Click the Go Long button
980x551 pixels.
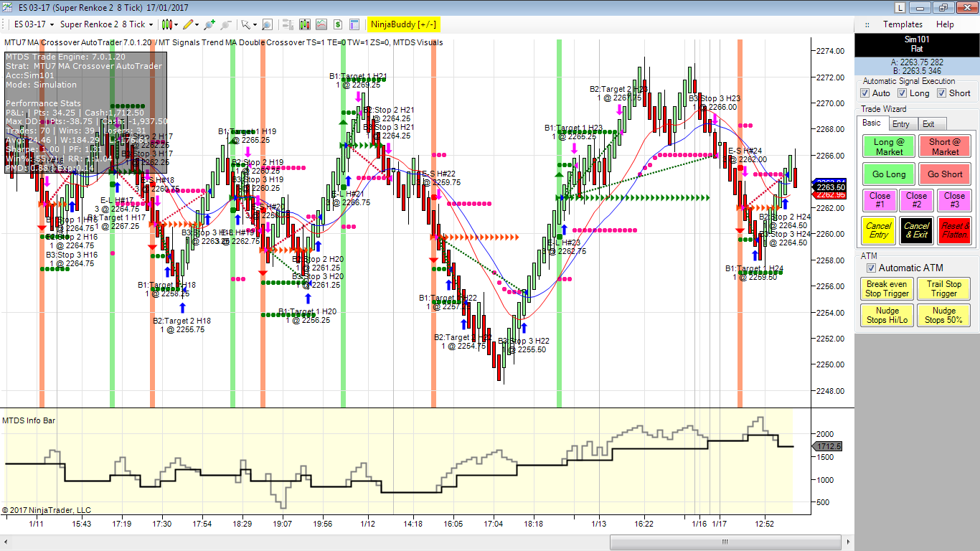coord(889,174)
